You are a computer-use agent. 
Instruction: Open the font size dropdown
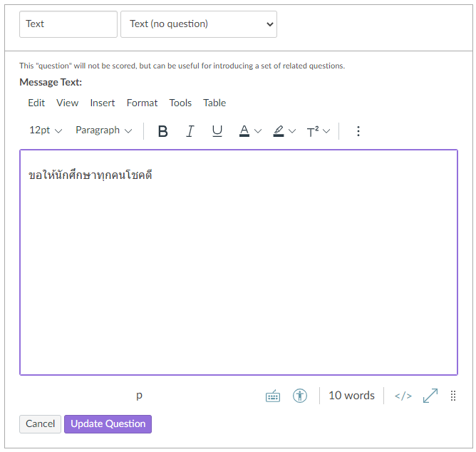(46, 130)
